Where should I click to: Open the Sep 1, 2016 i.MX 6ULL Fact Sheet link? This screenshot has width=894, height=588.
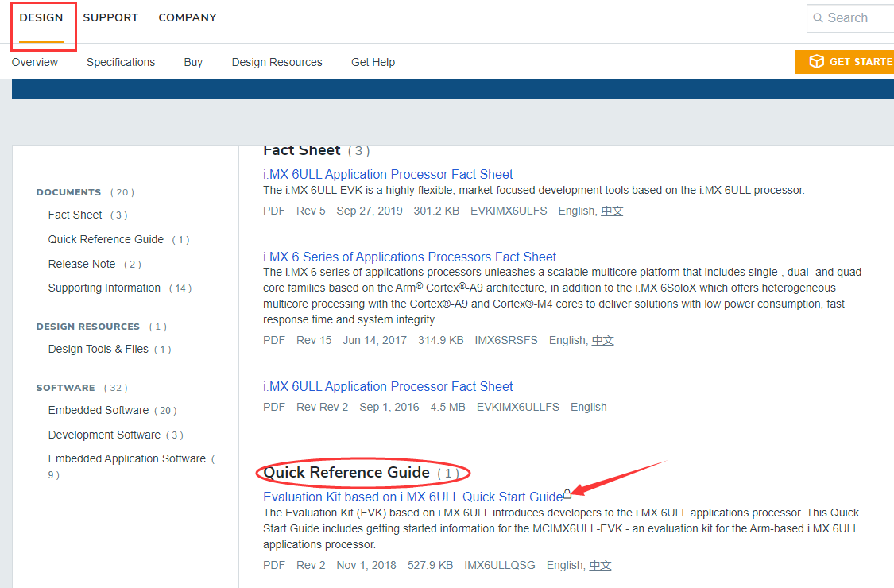click(388, 387)
